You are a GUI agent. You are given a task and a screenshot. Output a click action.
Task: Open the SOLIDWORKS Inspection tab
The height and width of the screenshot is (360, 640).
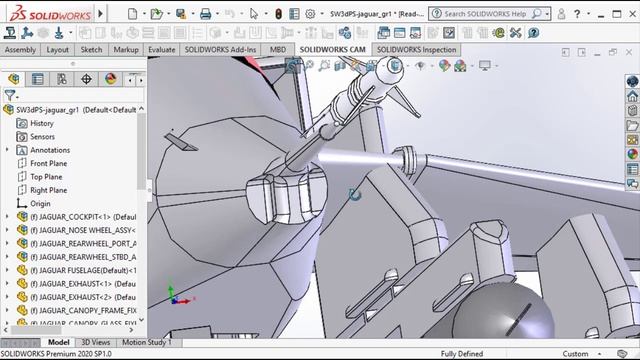pos(416,50)
